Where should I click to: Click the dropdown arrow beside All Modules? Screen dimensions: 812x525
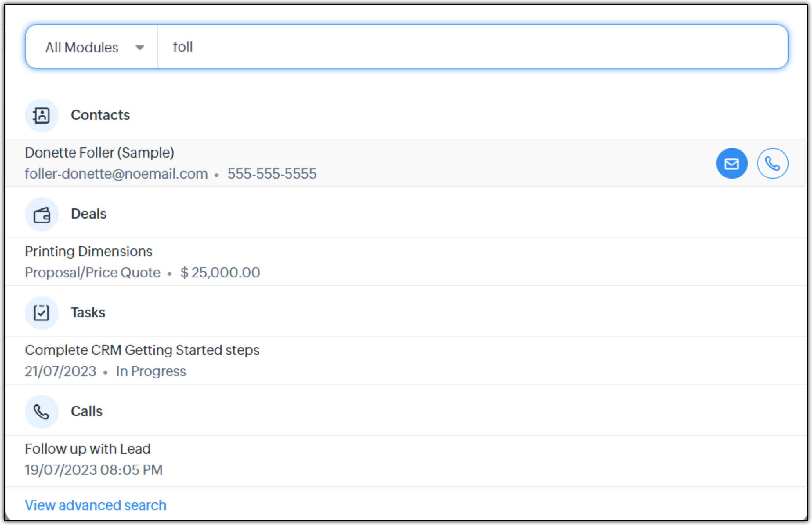pyautogui.click(x=140, y=48)
